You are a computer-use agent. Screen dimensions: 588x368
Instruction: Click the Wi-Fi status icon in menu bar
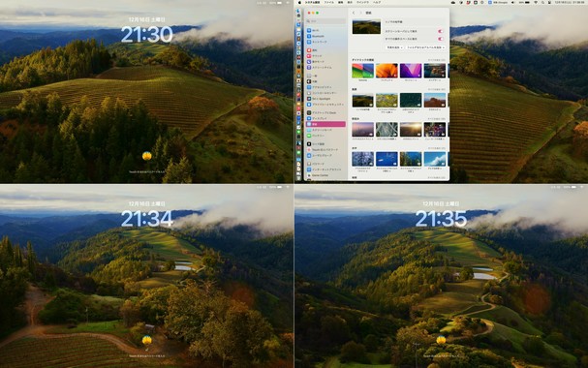(x=536, y=2)
